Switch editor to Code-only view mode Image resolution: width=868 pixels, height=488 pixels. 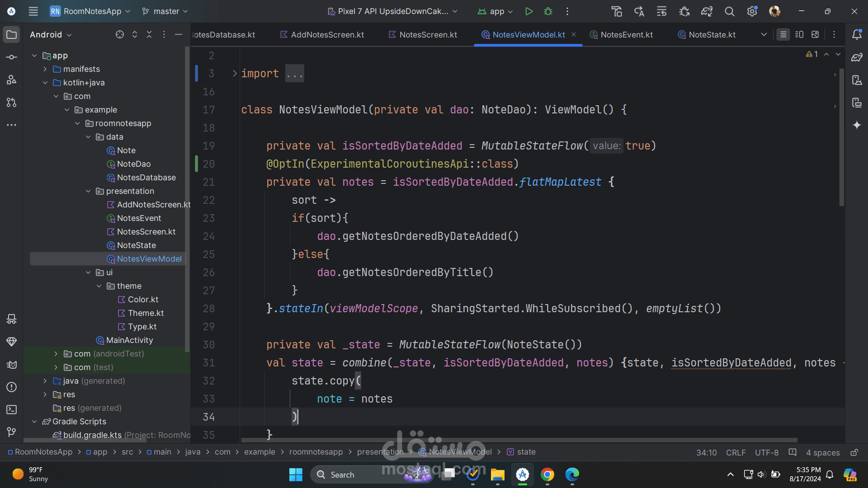783,35
